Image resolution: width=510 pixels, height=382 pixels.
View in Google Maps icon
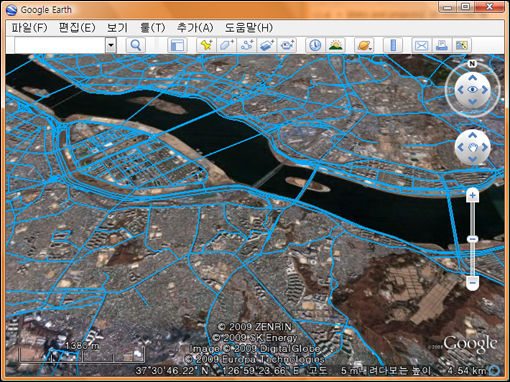462,45
